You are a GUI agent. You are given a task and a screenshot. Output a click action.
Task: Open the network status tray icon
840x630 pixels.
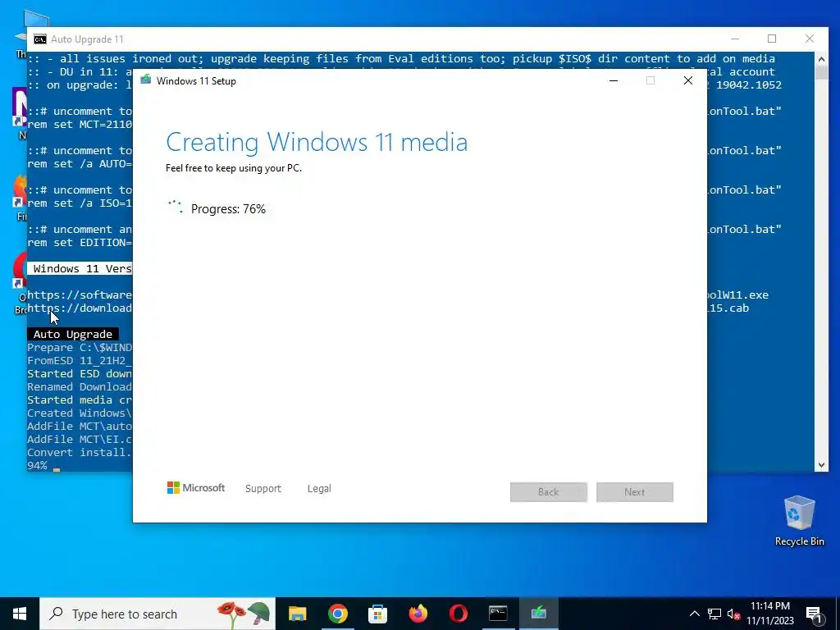(714, 614)
